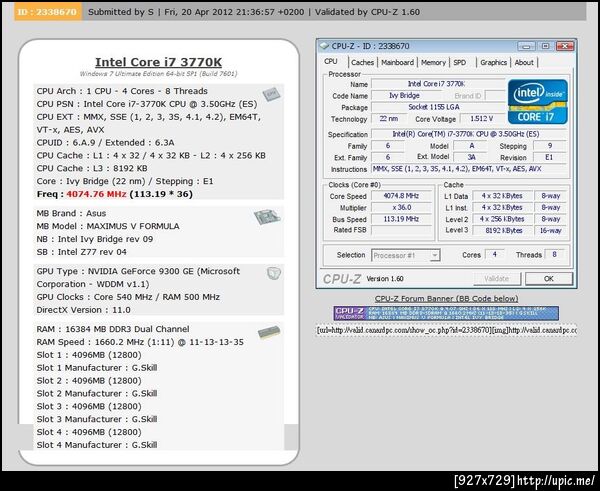This screenshot has height=491, width=600.
Task: Select the CPU tab
Action: (331, 62)
